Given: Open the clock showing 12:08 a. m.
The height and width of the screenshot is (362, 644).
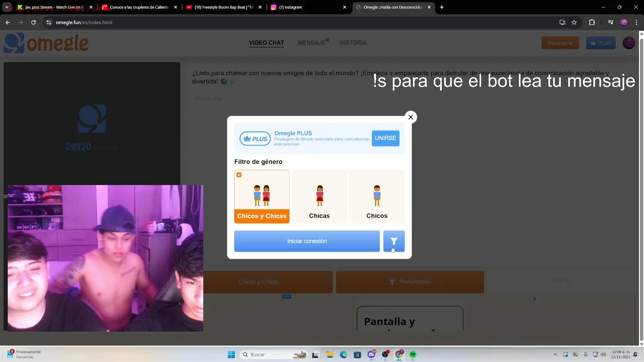Looking at the screenshot, I should [x=620, y=354].
